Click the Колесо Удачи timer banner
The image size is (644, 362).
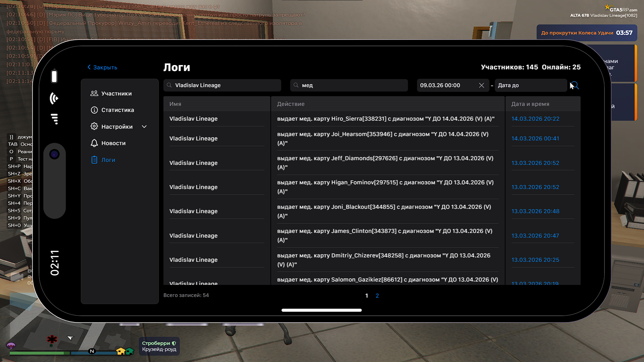tap(586, 33)
